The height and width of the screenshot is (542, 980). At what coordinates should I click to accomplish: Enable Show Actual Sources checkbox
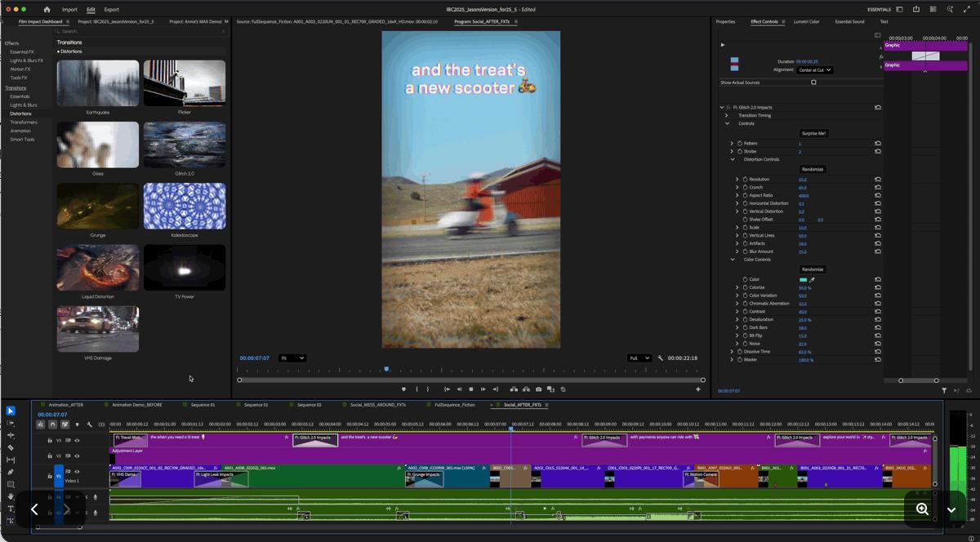click(813, 82)
